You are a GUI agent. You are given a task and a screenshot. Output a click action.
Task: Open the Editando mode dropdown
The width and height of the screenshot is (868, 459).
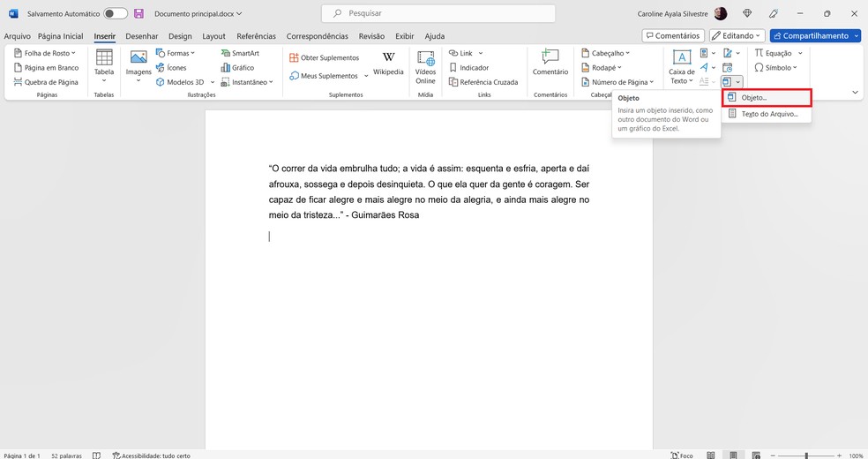(737, 35)
